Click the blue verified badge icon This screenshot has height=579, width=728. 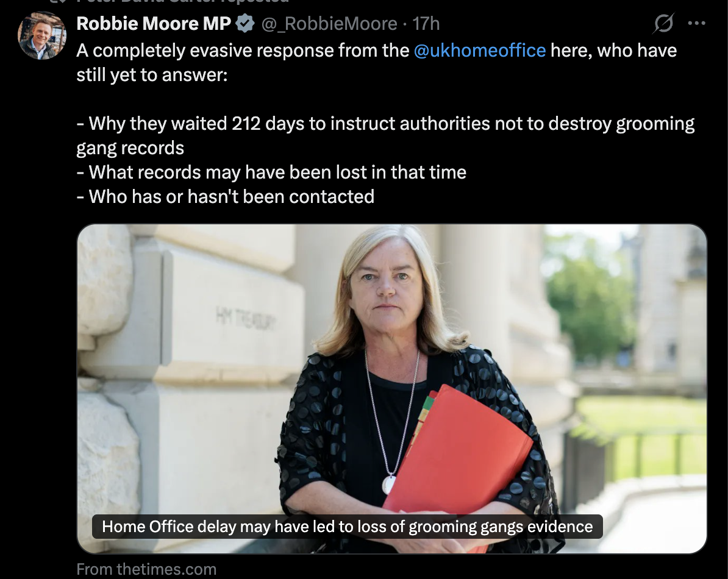tap(245, 24)
